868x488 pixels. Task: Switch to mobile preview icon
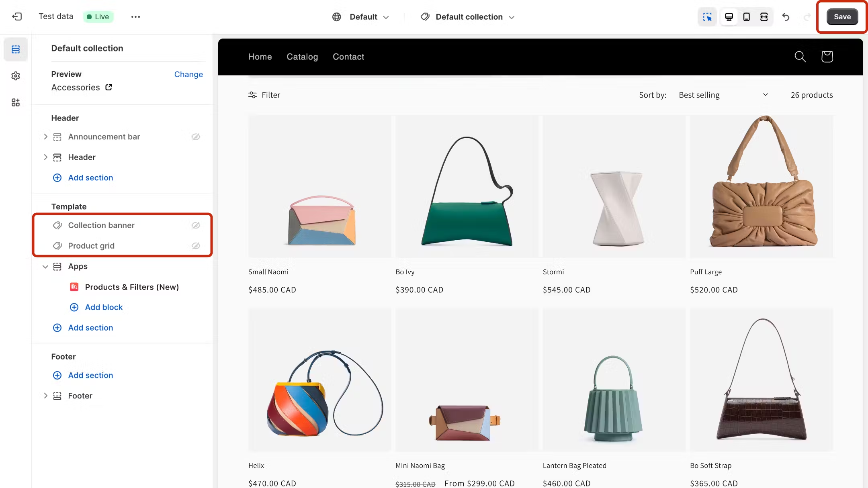coord(746,17)
